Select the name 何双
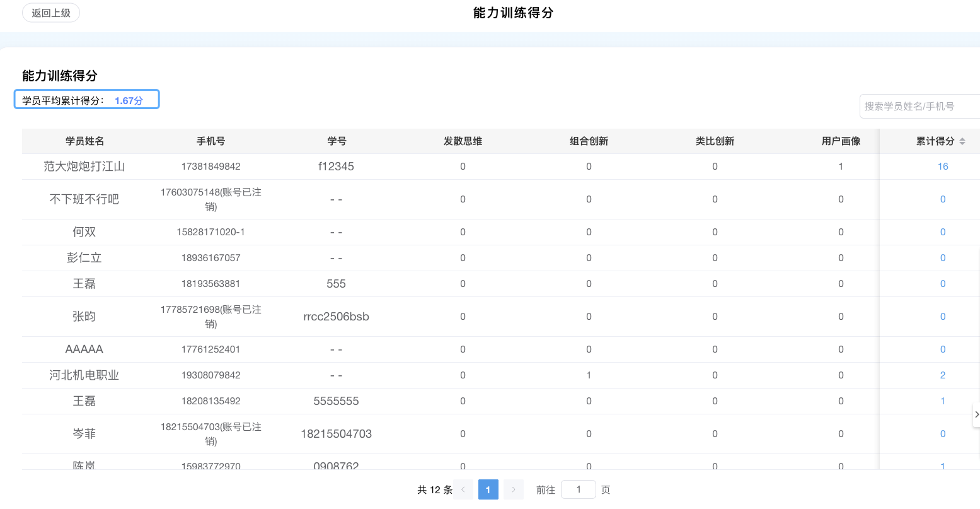Image resolution: width=980 pixels, height=509 pixels. pos(84,232)
